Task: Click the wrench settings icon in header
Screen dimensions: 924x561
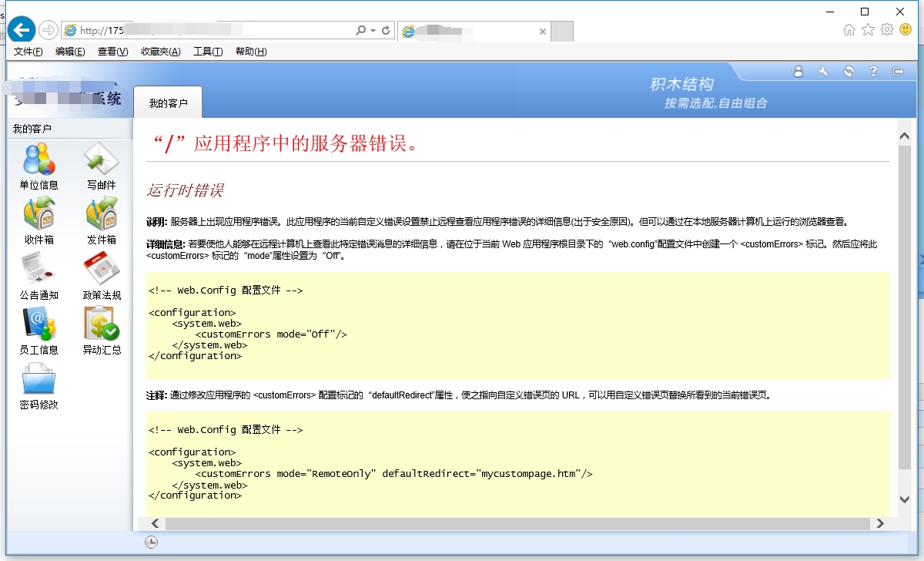Action: (x=823, y=71)
